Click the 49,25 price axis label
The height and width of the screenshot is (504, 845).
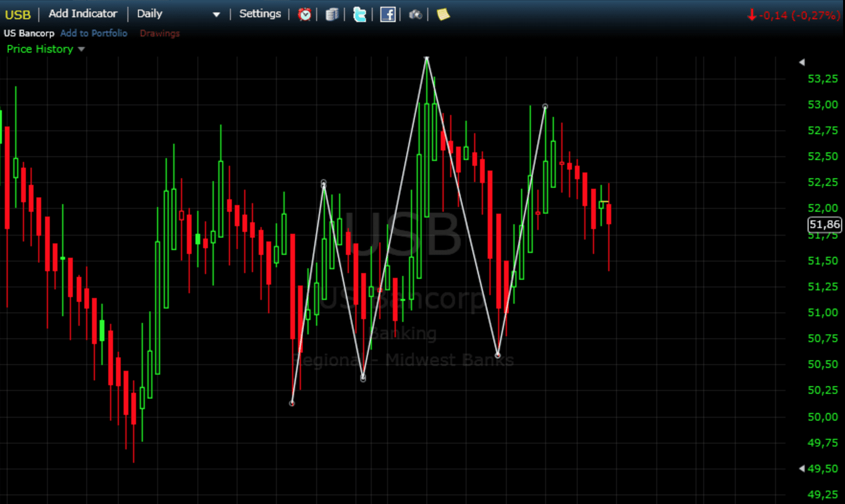(823, 495)
